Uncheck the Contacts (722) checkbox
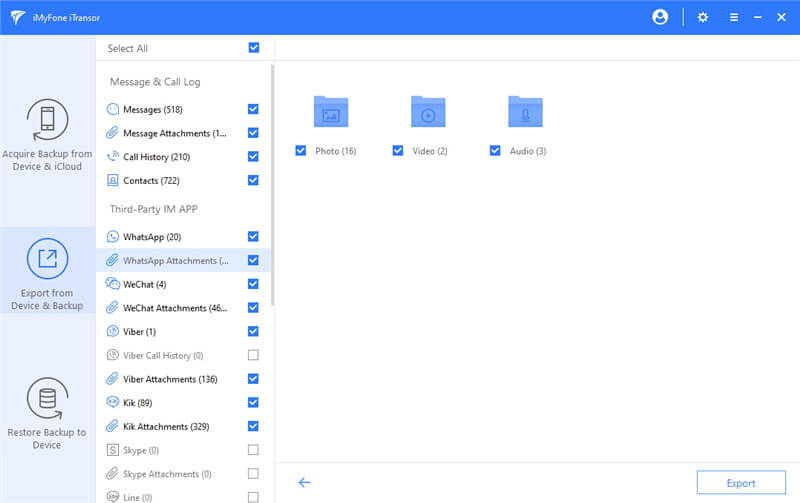The width and height of the screenshot is (800, 503). click(253, 180)
